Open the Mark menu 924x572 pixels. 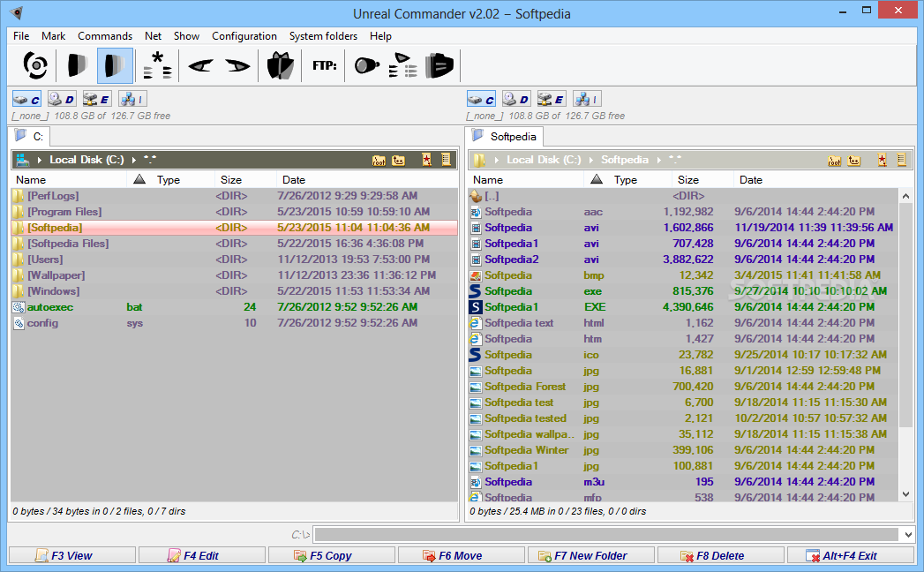[53, 36]
